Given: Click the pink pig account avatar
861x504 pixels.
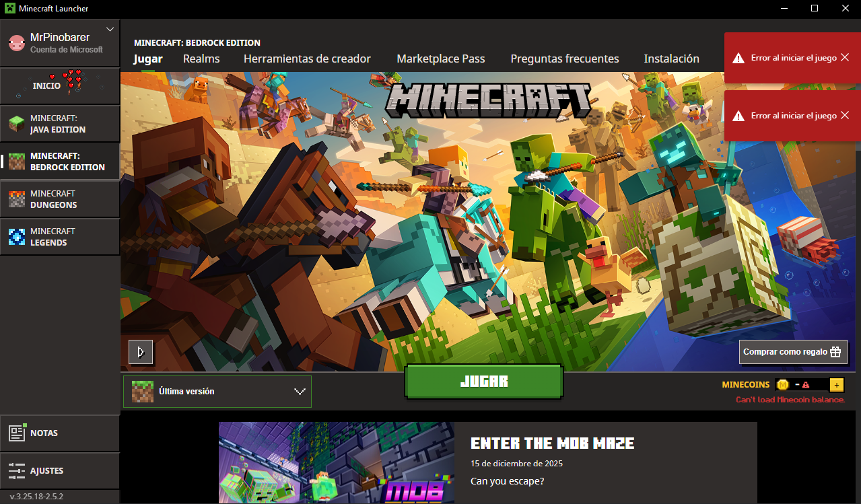Looking at the screenshot, I should click(x=17, y=44).
